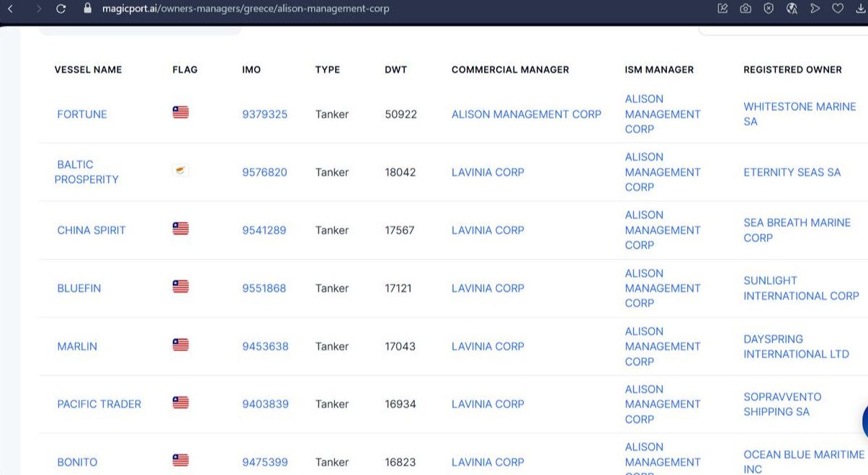
Task: Click DWT value 18042
Action: (401, 172)
